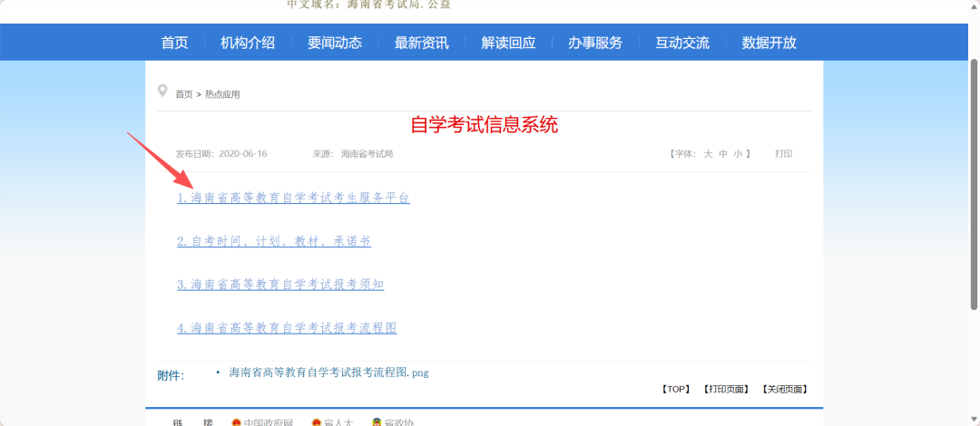Click the 【TOP】 button

click(676, 389)
